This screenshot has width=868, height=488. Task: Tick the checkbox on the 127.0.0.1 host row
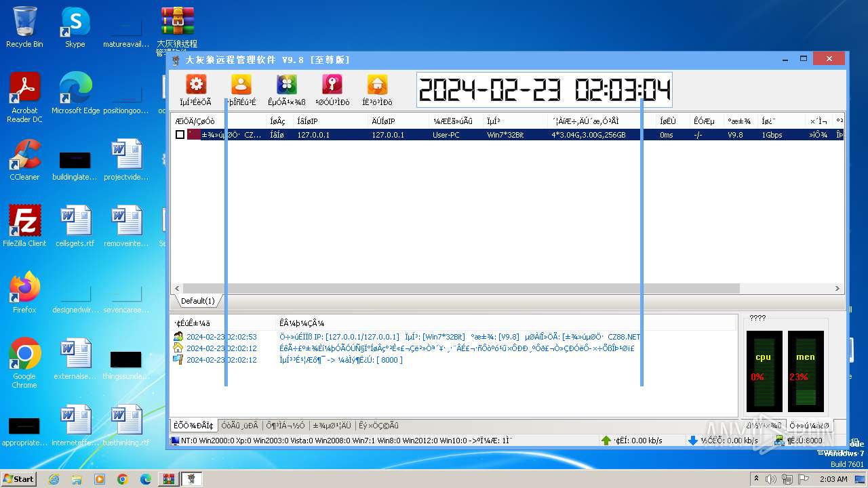180,135
